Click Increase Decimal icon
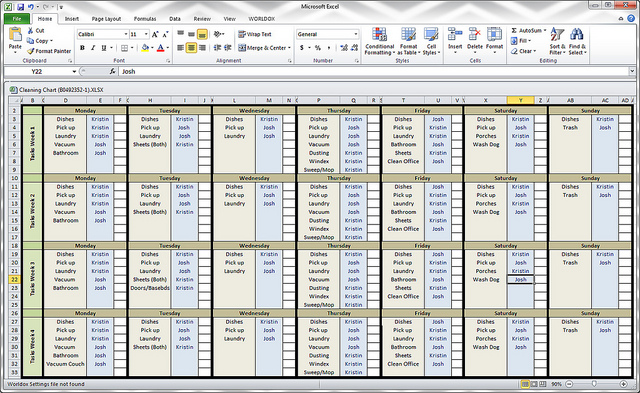Viewport: 640px width, 393px height. tap(344, 48)
